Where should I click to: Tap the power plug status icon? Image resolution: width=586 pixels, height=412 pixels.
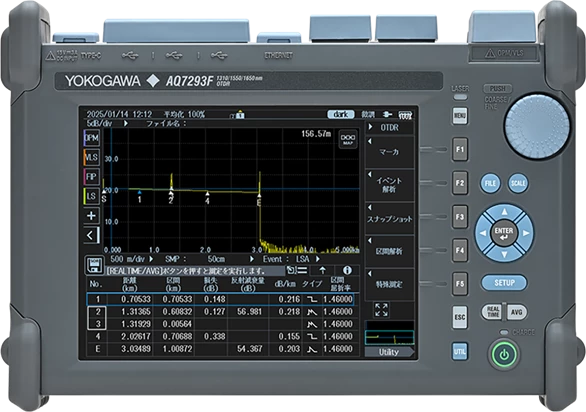pyautogui.click(x=388, y=114)
